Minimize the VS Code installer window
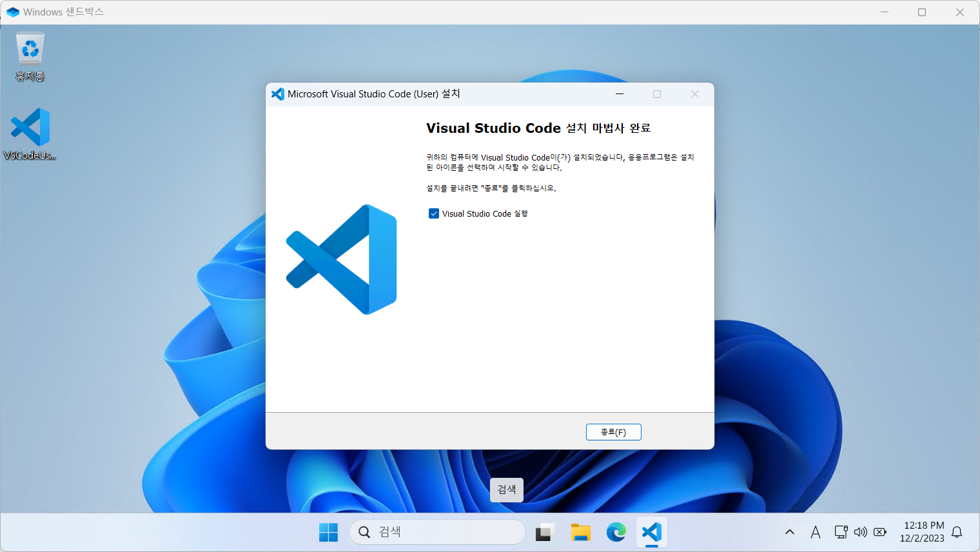Viewport: 980px width, 552px height. (620, 94)
